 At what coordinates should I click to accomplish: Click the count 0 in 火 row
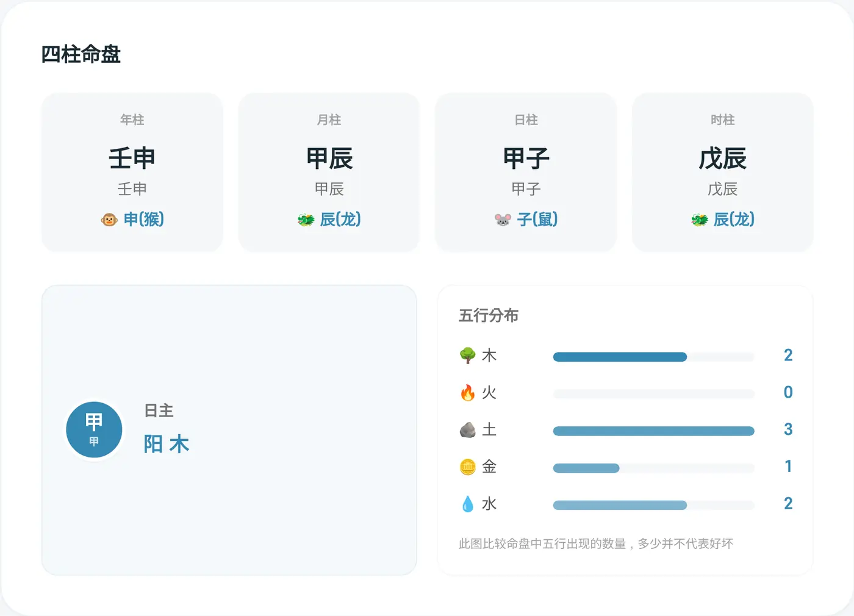click(x=788, y=393)
